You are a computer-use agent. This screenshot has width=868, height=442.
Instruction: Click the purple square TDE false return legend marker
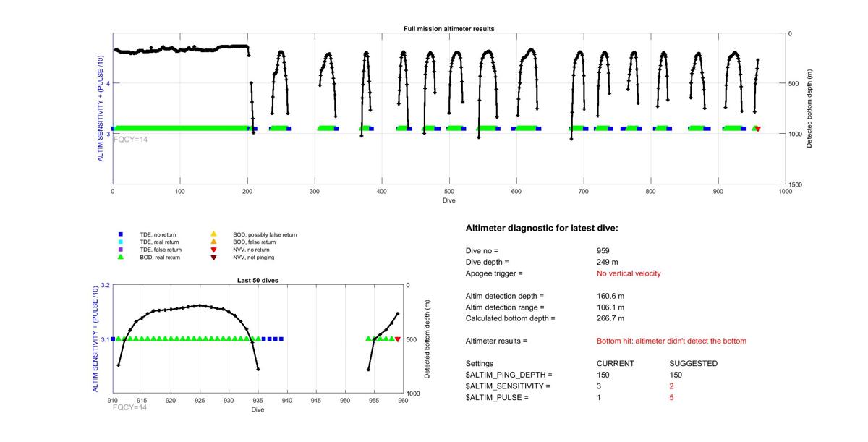121,250
